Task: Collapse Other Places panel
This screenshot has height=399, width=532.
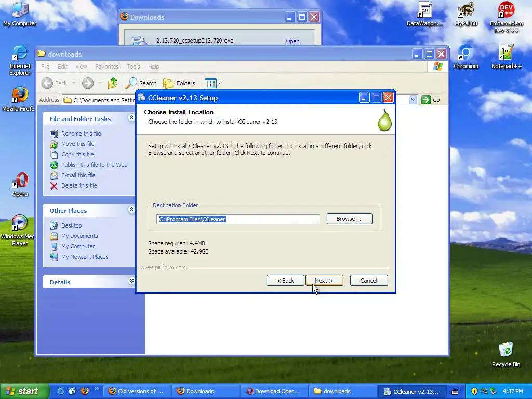Action: 131,210
